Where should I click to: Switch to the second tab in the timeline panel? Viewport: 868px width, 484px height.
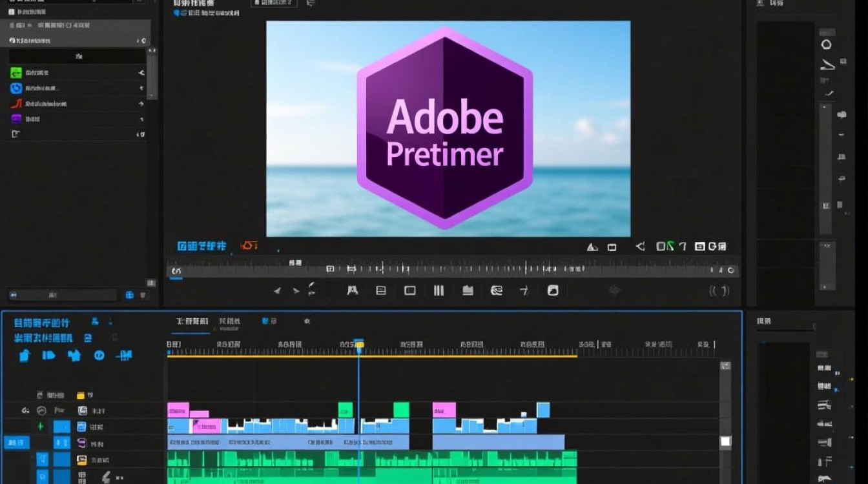230,321
